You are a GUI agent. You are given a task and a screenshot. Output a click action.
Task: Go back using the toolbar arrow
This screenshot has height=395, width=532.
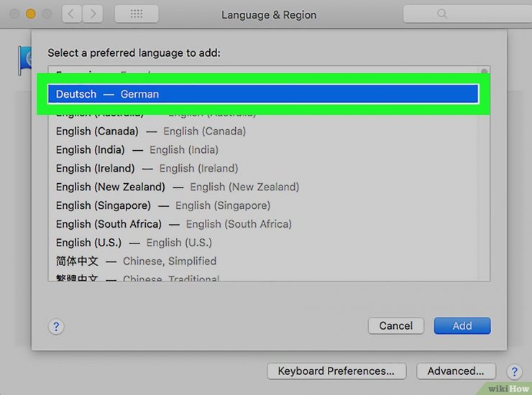pos(72,14)
